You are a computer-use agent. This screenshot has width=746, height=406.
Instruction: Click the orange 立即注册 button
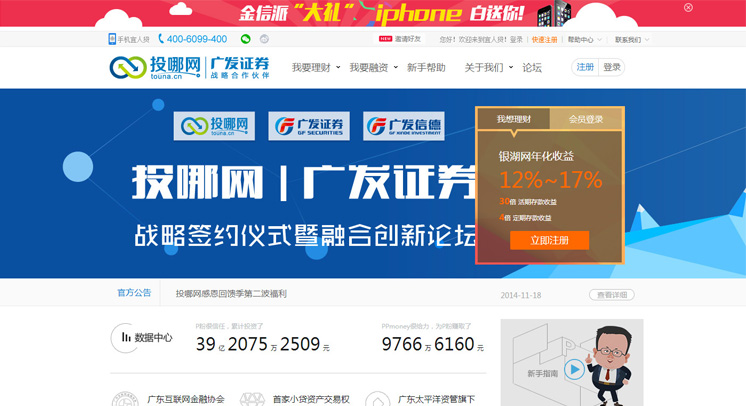pos(549,240)
